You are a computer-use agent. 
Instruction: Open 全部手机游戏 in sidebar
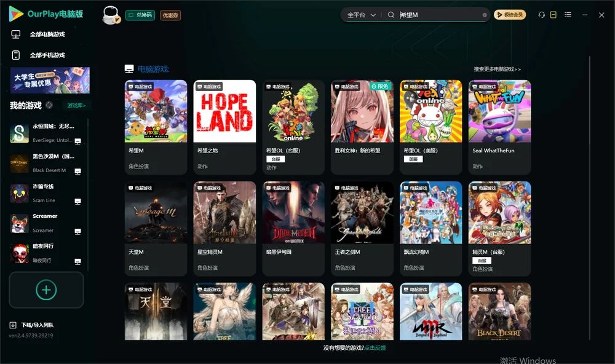(47, 55)
